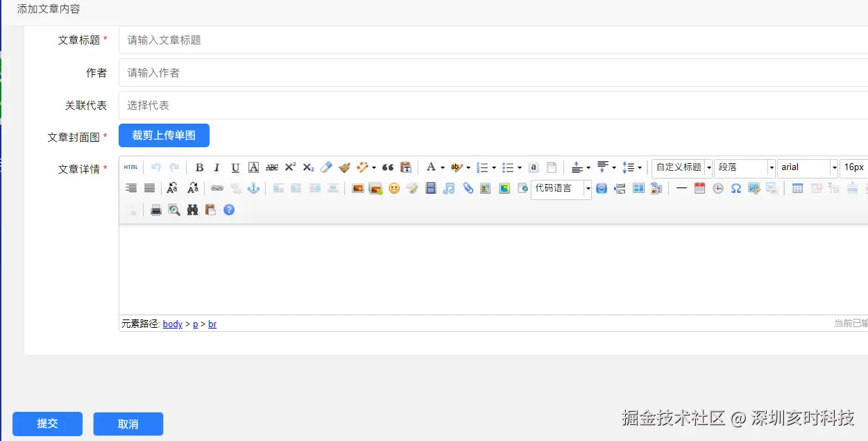Click the eraser clear-formatting icon
868x441 pixels.
326,167
